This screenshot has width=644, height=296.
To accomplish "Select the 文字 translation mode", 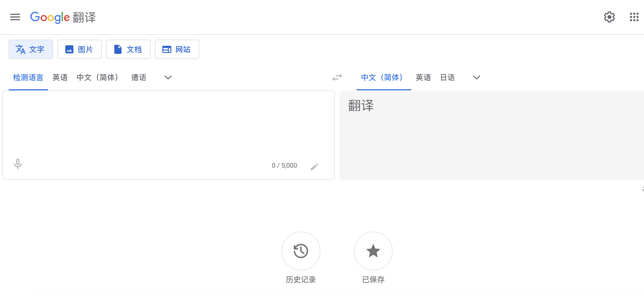I will click(x=31, y=49).
